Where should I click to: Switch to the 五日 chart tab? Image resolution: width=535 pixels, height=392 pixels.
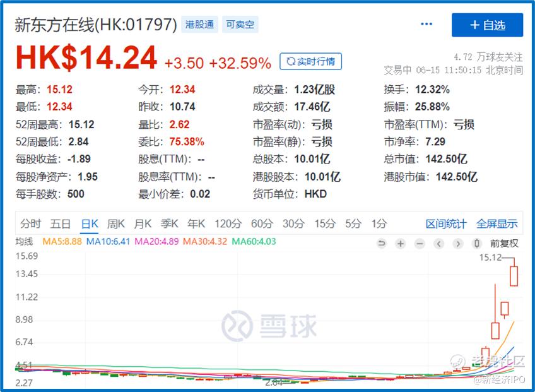pyautogui.click(x=61, y=224)
